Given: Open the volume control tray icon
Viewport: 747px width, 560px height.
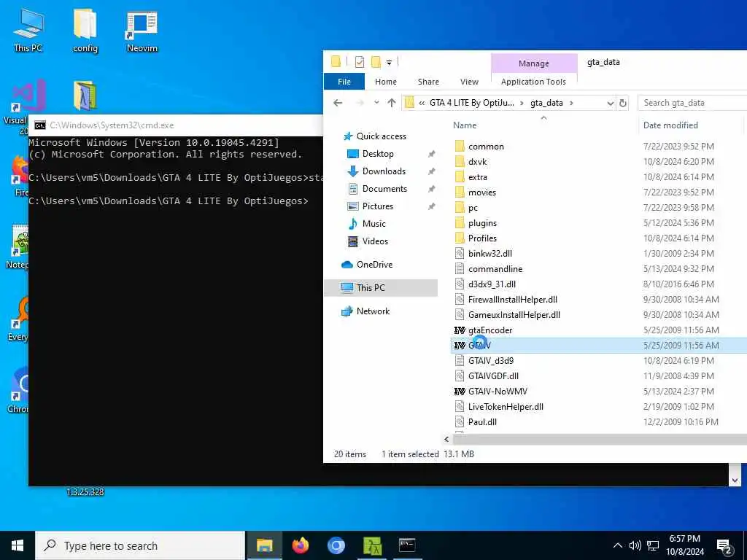Looking at the screenshot, I should pyautogui.click(x=635, y=545).
